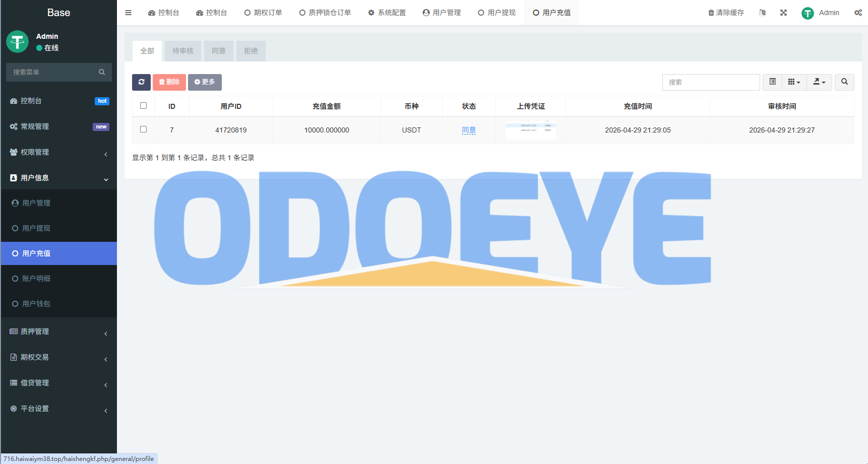Click the sidebar menu search magnifier icon
The height and width of the screenshot is (464, 868).
pos(102,72)
